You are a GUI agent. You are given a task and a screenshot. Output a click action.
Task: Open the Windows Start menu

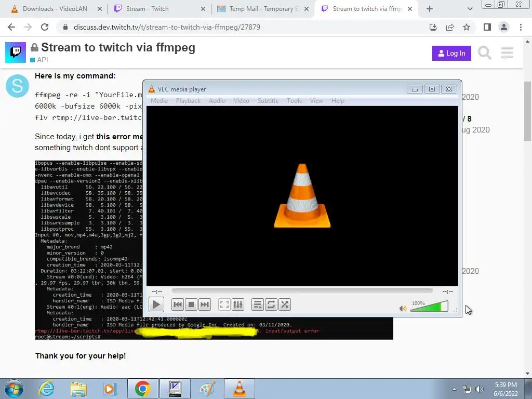[x=14, y=389]
